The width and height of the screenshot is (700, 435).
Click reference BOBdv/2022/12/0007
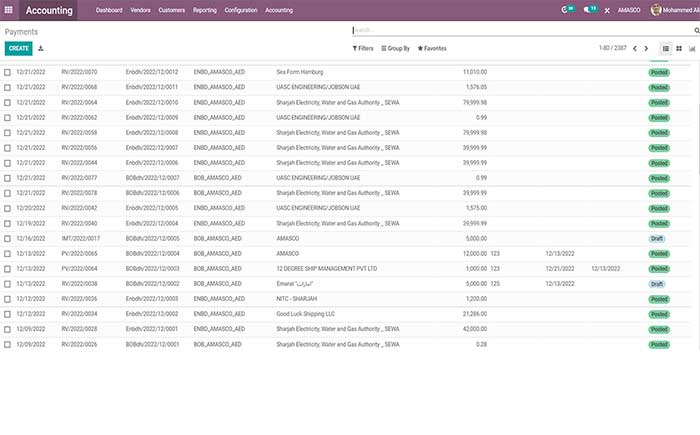click(152, 178)
